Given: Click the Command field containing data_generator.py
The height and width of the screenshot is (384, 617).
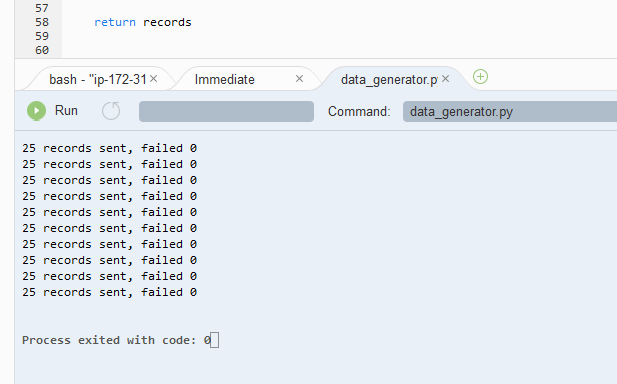Looking at the screenshot, I should [x=510, y=111].
